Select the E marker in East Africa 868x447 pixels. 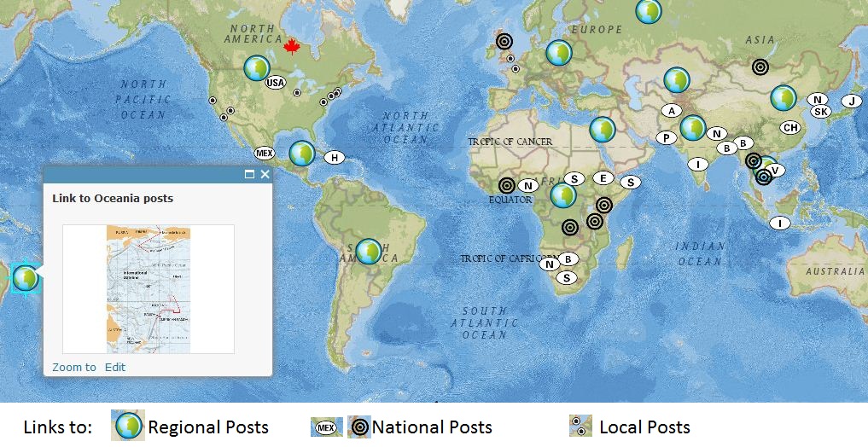(x=603, y=178)
